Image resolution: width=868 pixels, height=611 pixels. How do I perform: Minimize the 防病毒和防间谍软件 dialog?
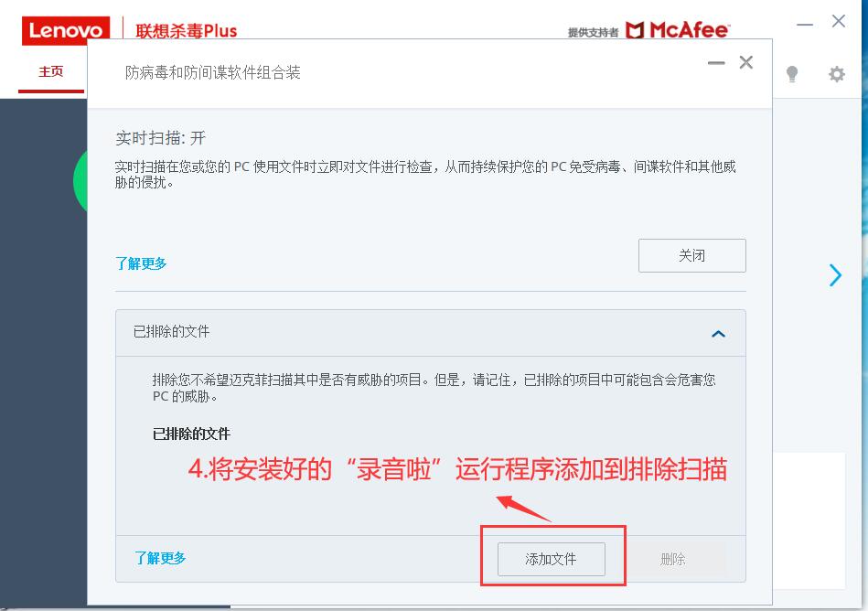716,63
